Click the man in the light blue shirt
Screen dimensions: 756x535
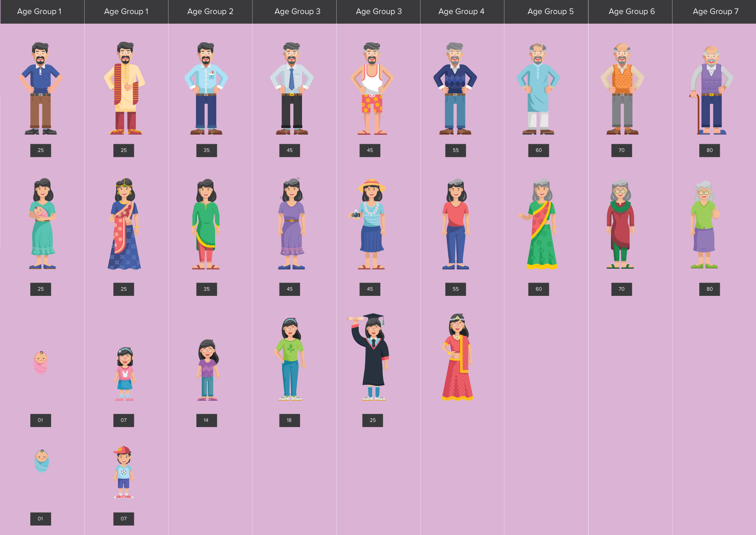[206, 88]
